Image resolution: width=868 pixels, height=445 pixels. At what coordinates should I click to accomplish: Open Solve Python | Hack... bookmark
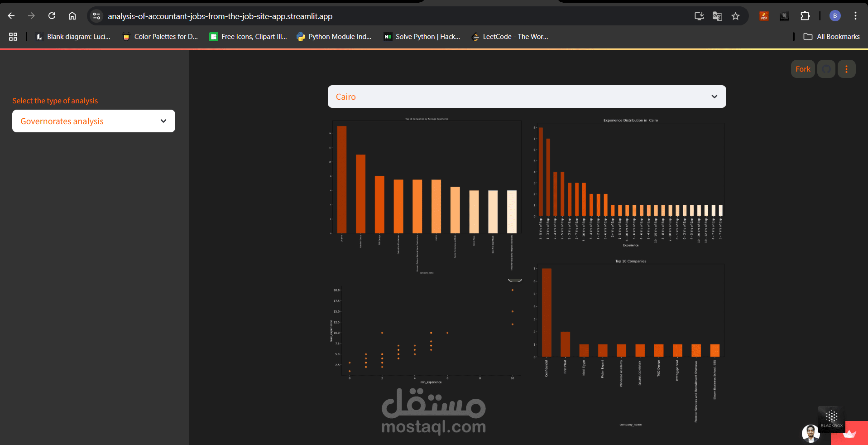[422, 37]
